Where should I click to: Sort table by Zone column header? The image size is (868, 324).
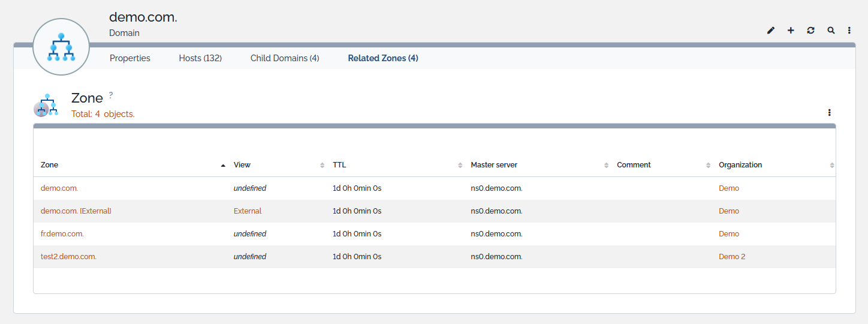tap(50, 165)
